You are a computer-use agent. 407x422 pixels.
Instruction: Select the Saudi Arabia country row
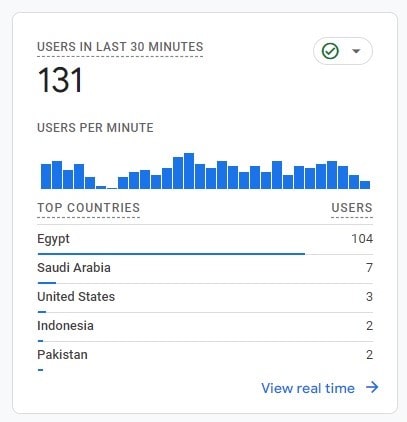point(205,269)
